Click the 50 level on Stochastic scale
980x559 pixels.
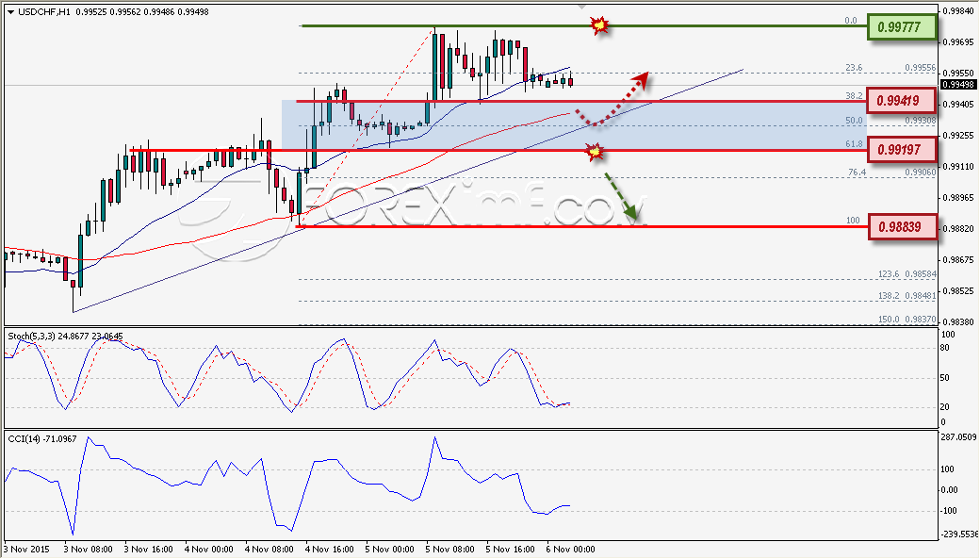[945, 378]
